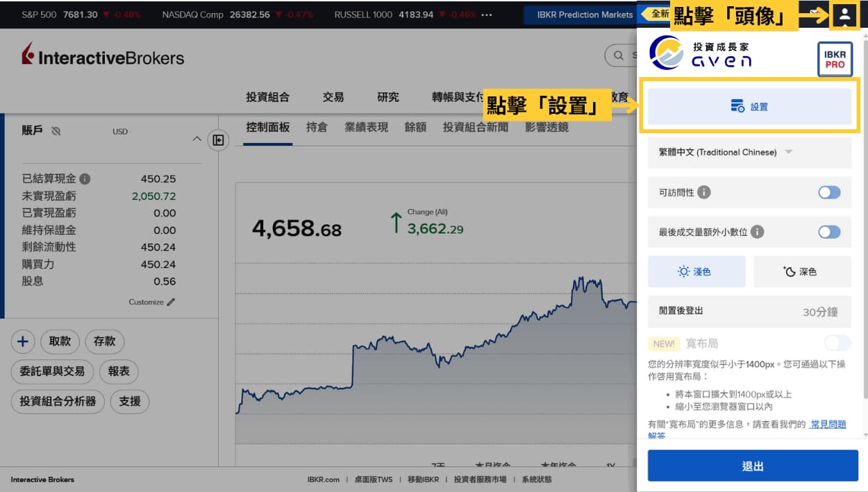Open the 轉帳與支付 menu

[x=458, y=97]
